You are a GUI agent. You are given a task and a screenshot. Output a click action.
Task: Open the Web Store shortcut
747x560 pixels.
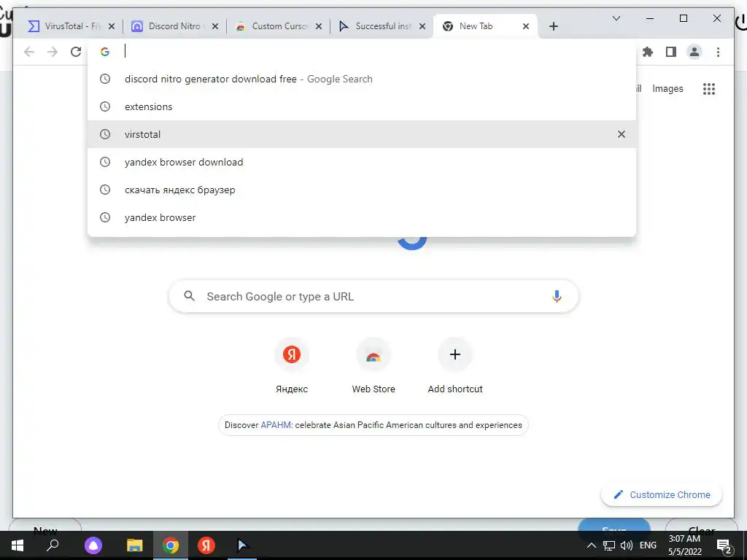[x=373, y=366]
